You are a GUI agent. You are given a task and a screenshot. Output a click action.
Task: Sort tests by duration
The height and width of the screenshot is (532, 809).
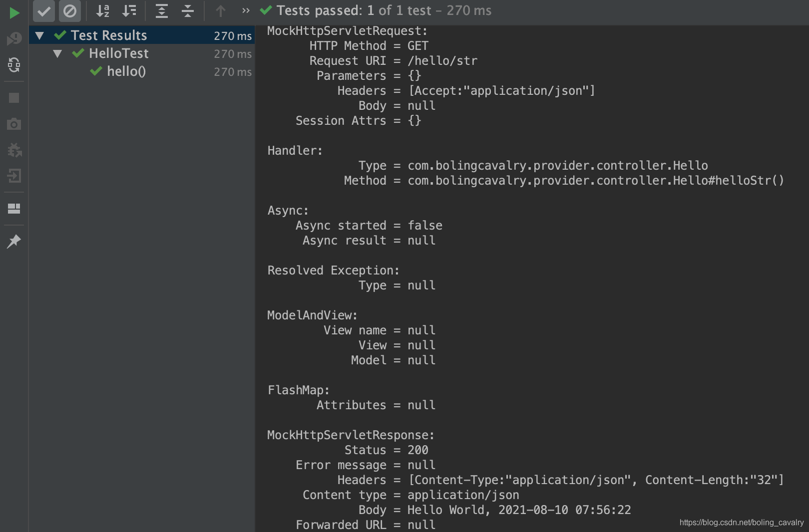[x=129, y=11]
